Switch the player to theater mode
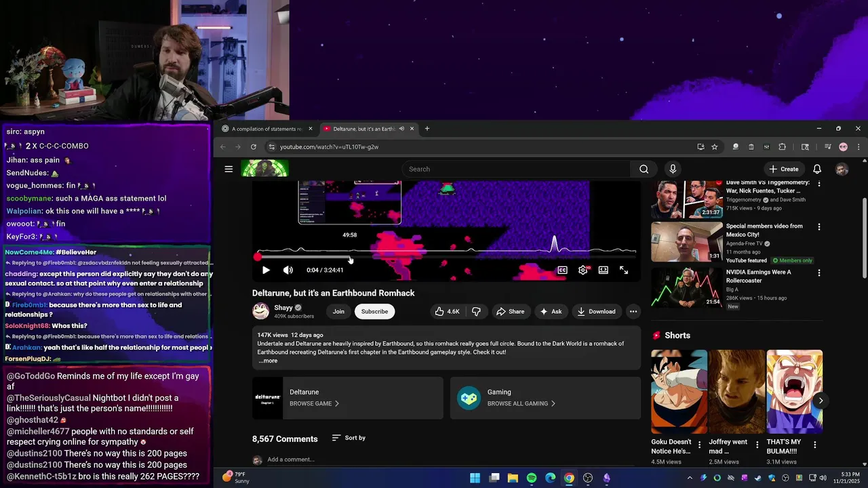Viewport: 868px width, 488px height. 603,270
